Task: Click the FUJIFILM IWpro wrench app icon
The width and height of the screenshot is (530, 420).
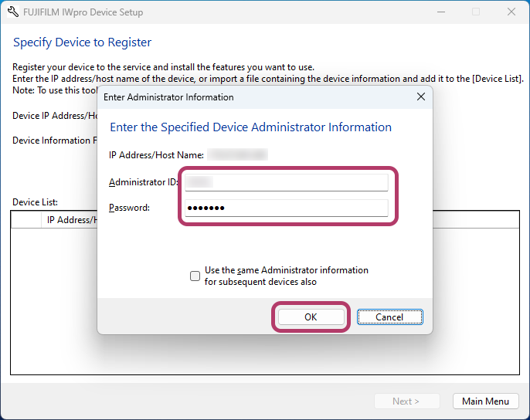Action: click(x=13, y=12)
